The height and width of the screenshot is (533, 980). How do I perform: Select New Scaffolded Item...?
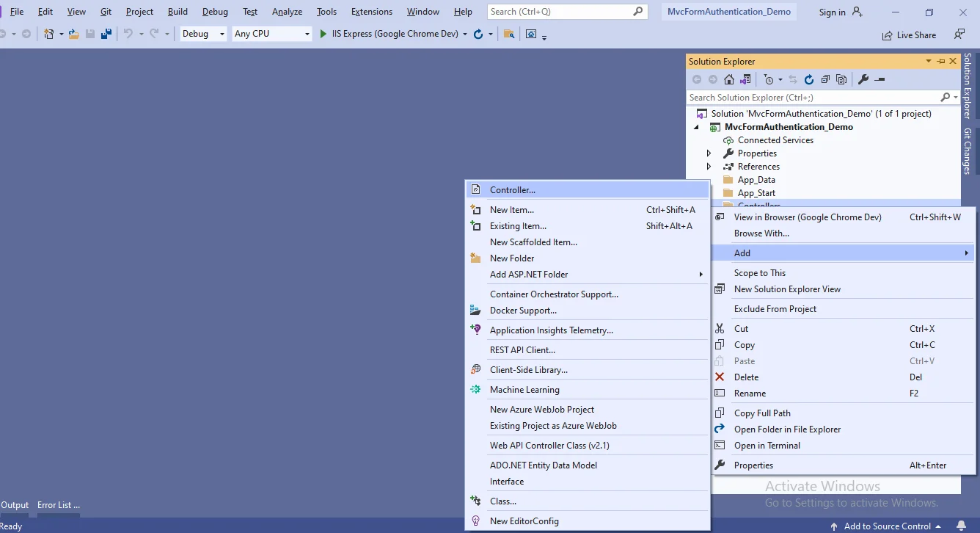click(588, 242)
